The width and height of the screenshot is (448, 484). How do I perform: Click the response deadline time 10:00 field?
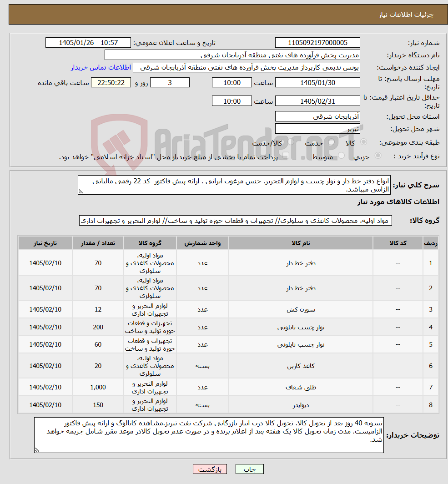point(232,82)
